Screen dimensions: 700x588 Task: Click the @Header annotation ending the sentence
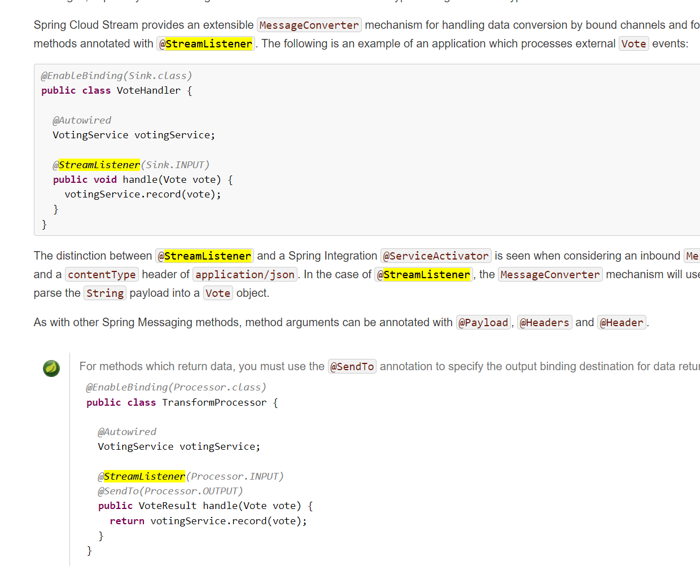coord(622,322)
